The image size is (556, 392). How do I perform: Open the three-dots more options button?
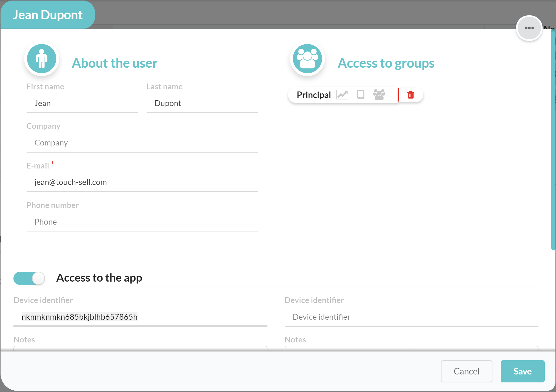(529, 28)
